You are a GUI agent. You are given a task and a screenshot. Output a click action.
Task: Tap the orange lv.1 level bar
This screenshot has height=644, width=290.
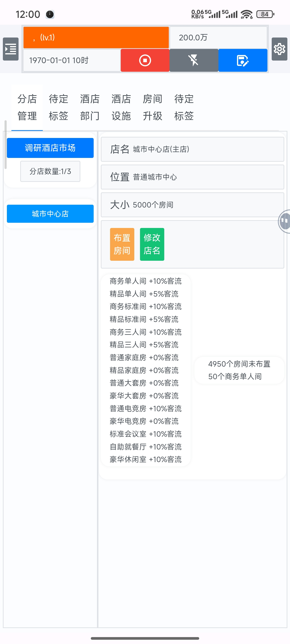96,38
